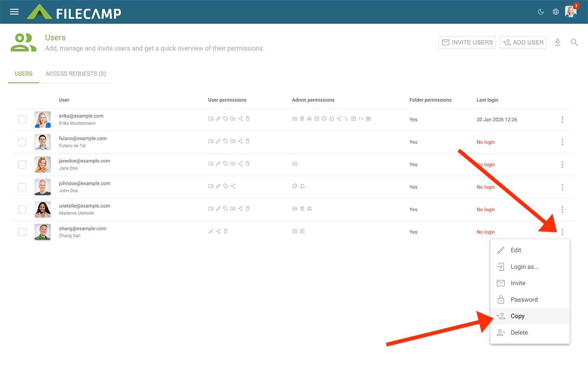Switch to Access Requests tab

tap(75, 74)
